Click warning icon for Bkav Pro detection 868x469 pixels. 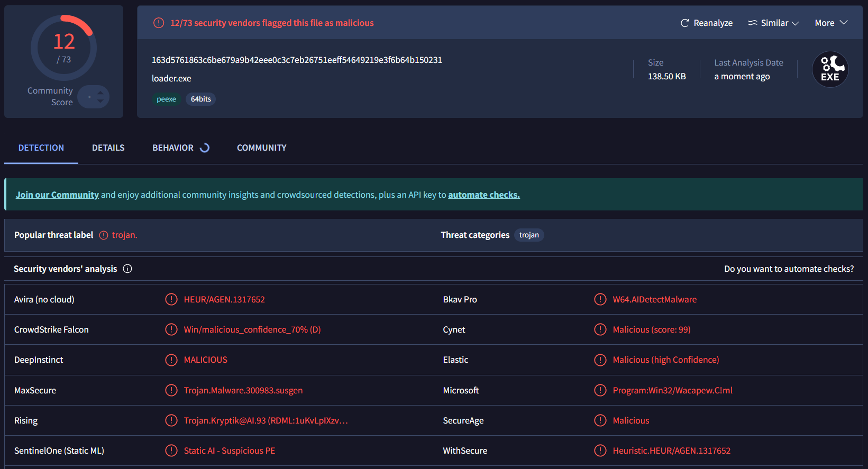tap(600, 299)
